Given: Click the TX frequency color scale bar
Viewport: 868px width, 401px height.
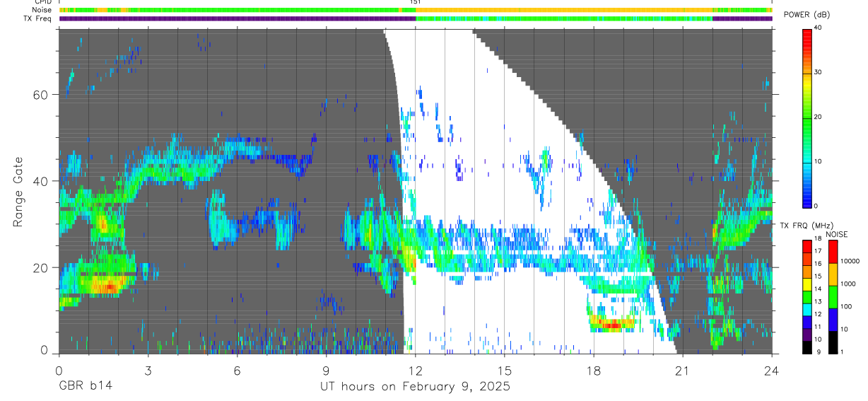Looking at the screenshot, I should click(x=807, y=297).
